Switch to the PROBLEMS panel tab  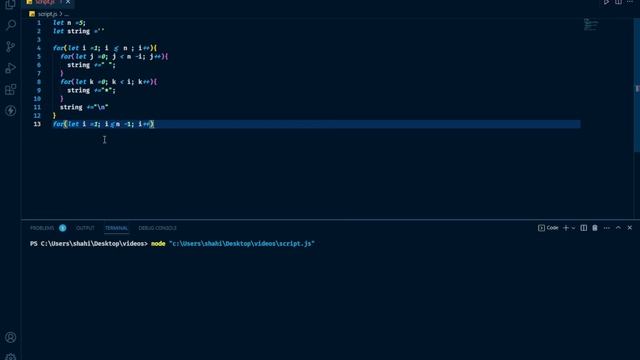coord(42,228)
